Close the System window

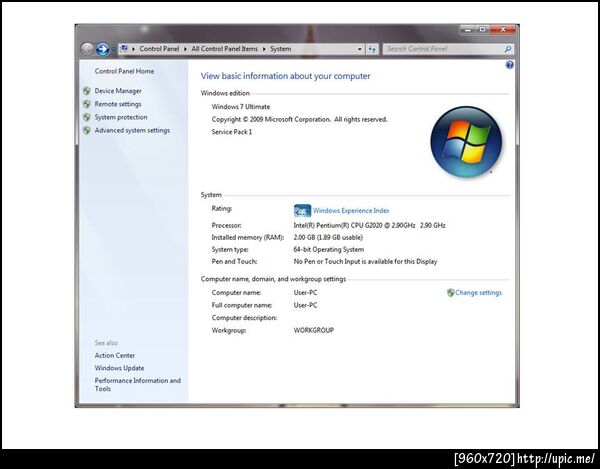(503, 29)
